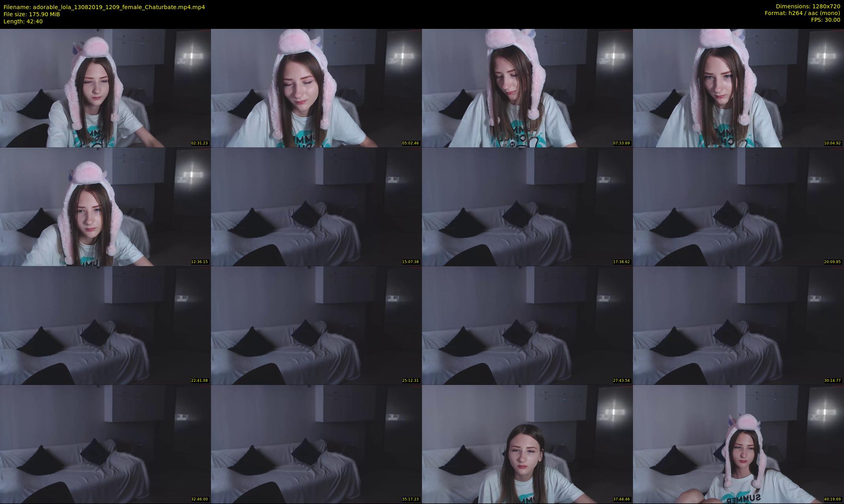844x504 pixels.
Task: Click the Length 42:40 text
Action: click(23, 21)
